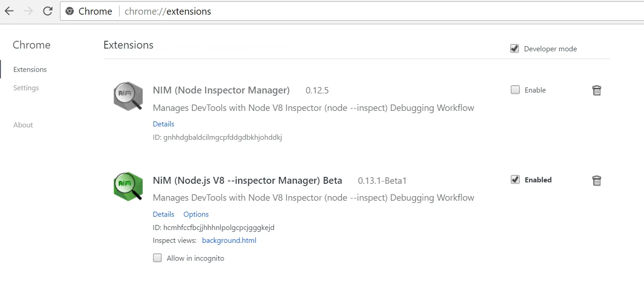Click the chrome://extensions address bar

pyautogui.click(x=351, y=11)
